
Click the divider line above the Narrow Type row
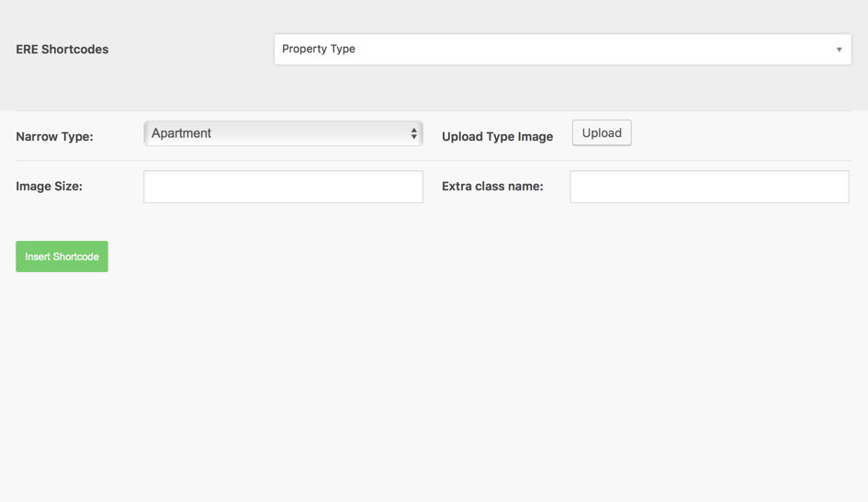pos(434,111)
